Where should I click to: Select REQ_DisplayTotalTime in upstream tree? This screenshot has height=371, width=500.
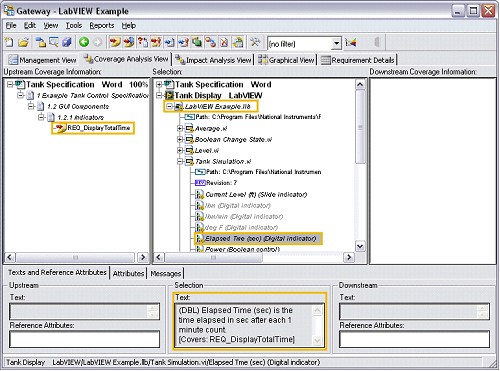pyautogui.click(x=99, y=128)
